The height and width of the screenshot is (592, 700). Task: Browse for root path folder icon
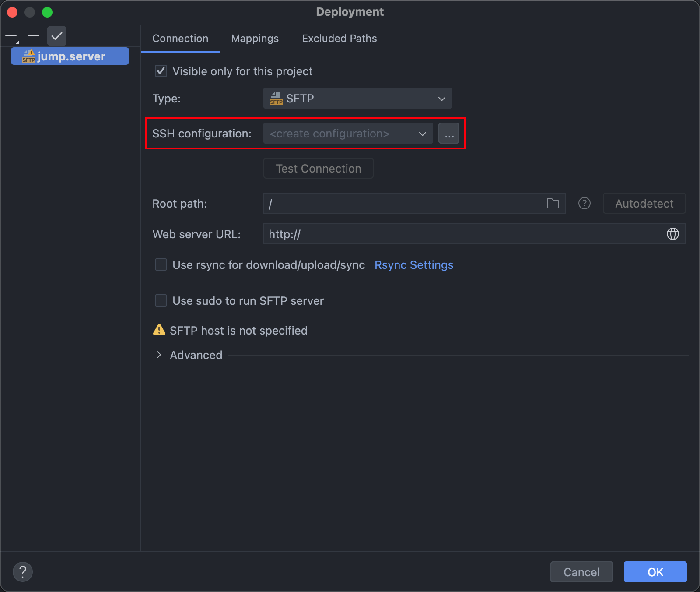pos(553,203)
